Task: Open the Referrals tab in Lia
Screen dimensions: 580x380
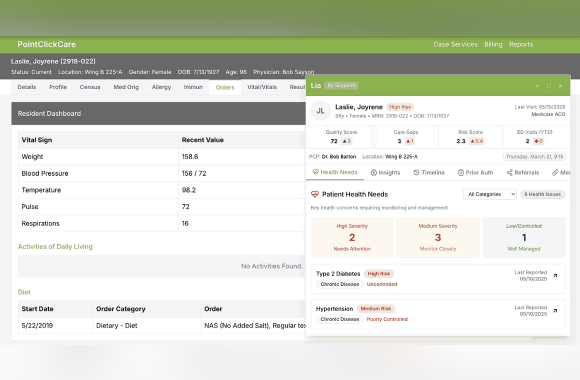Action: 523,172
